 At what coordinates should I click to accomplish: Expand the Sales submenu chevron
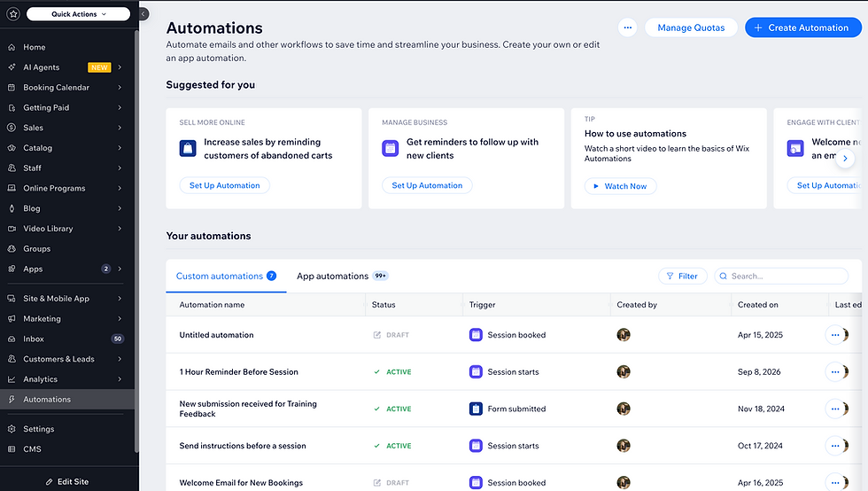point(120,128)
